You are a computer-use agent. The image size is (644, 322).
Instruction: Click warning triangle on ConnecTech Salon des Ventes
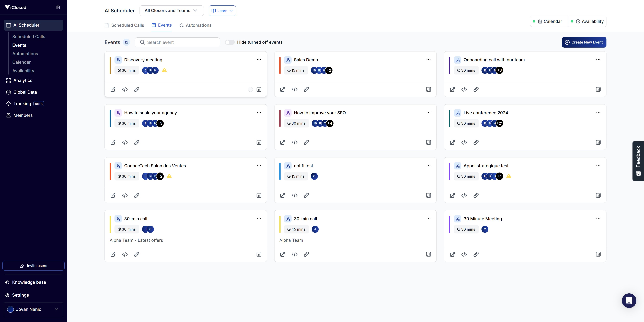[x=169, y=176]
